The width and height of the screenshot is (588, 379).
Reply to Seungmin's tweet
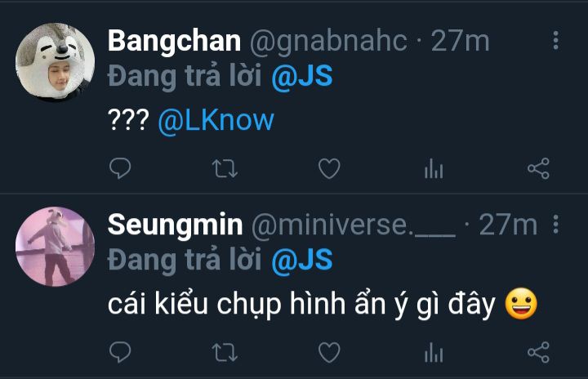(120, 352)
